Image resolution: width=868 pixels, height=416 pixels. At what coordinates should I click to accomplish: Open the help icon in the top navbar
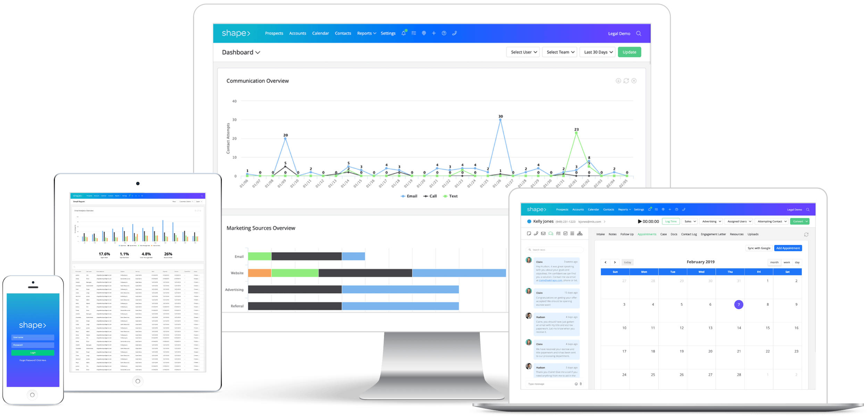(x=444, y=33)
